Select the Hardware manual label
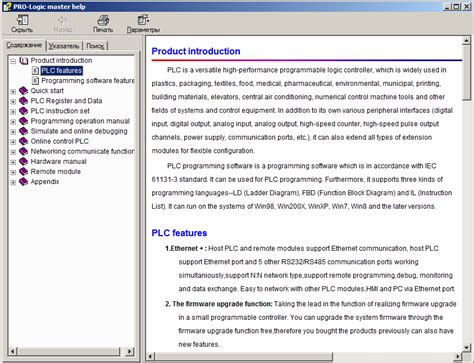Image resolution: width=474 pixels, height=363 pixels. 58,161
